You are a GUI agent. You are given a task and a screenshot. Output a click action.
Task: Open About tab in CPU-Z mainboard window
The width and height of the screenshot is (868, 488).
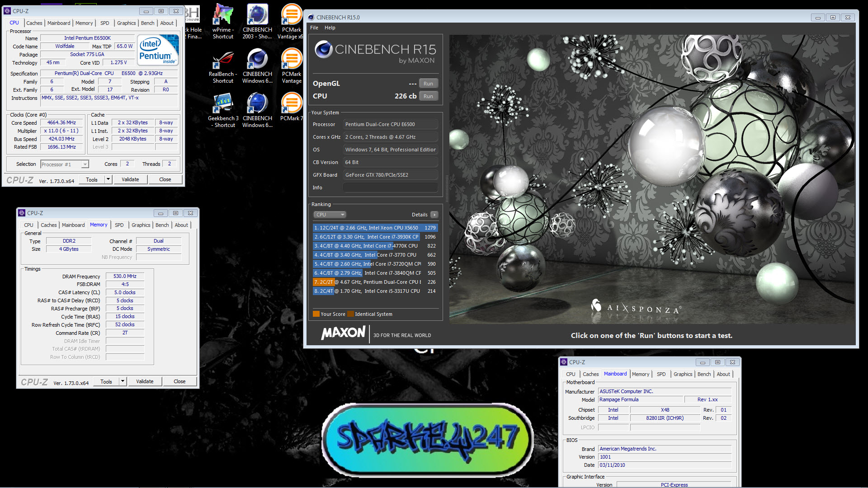[x=723, y=374]
